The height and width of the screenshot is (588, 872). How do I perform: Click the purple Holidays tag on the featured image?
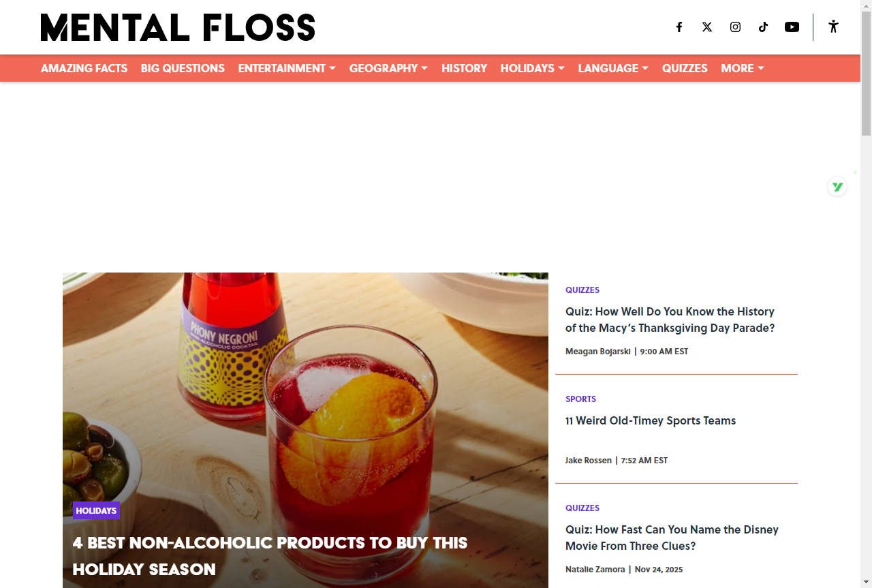[x=96, y=510]
